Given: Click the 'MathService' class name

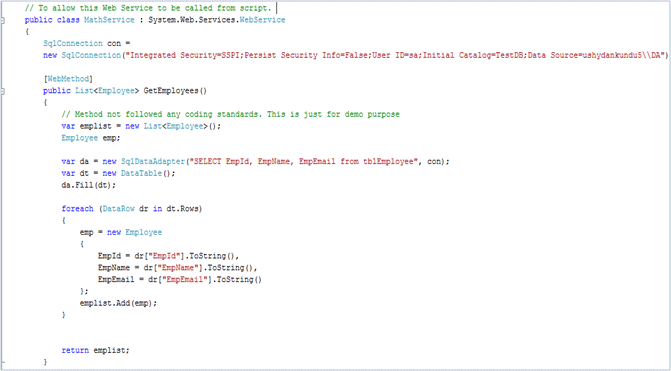Looking at the screenshot, I should click(x=109, y=20).
